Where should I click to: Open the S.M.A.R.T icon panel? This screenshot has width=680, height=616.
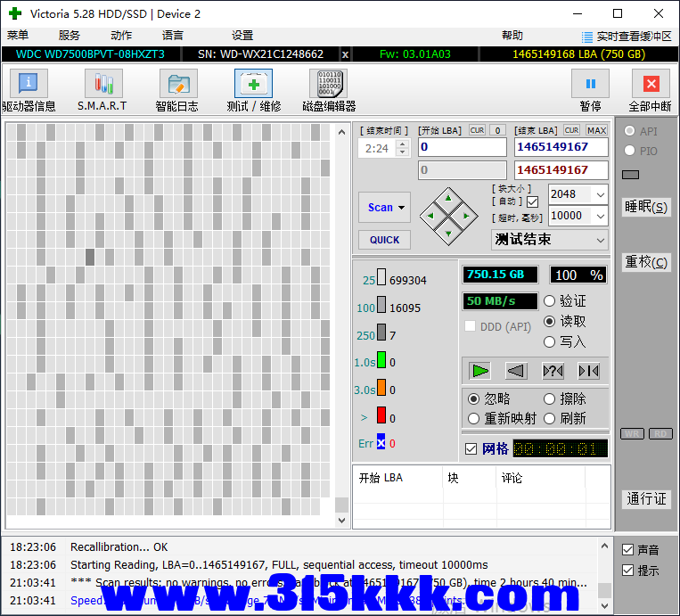tap(102, 85)
